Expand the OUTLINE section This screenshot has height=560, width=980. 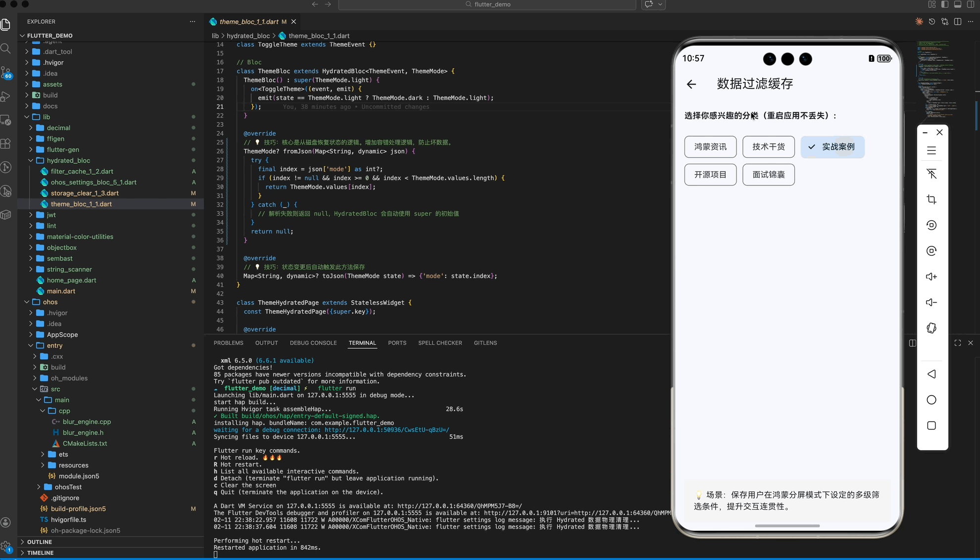click(x=40, y=542)
